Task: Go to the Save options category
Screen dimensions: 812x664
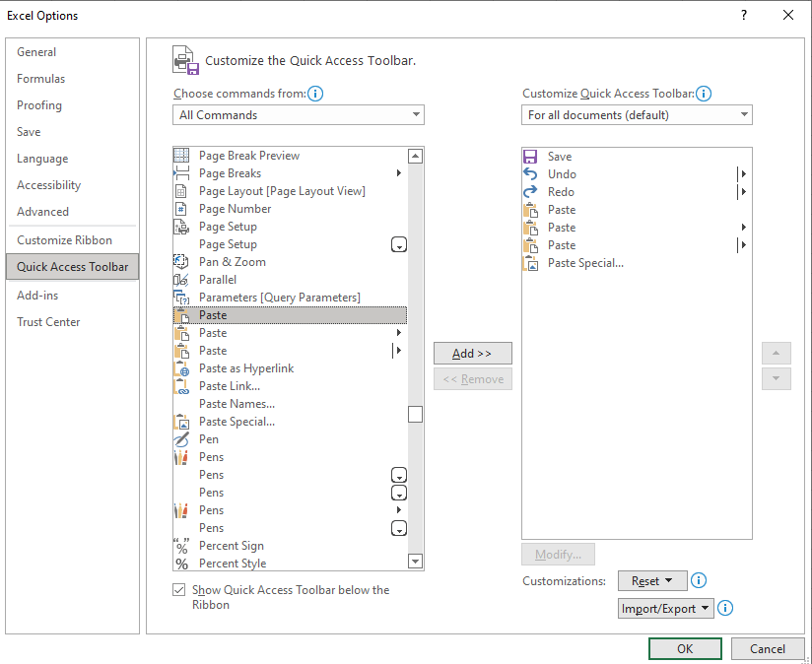Action: [29, 132]
